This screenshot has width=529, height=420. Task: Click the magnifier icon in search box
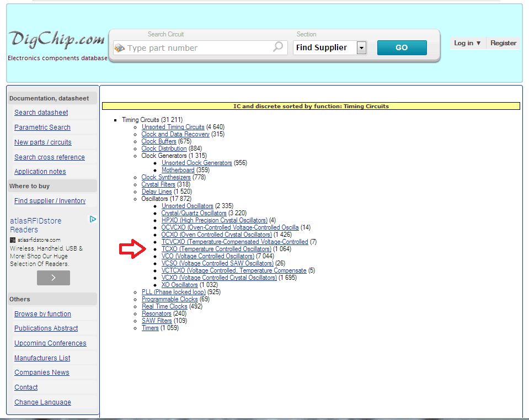pos(278,47)
